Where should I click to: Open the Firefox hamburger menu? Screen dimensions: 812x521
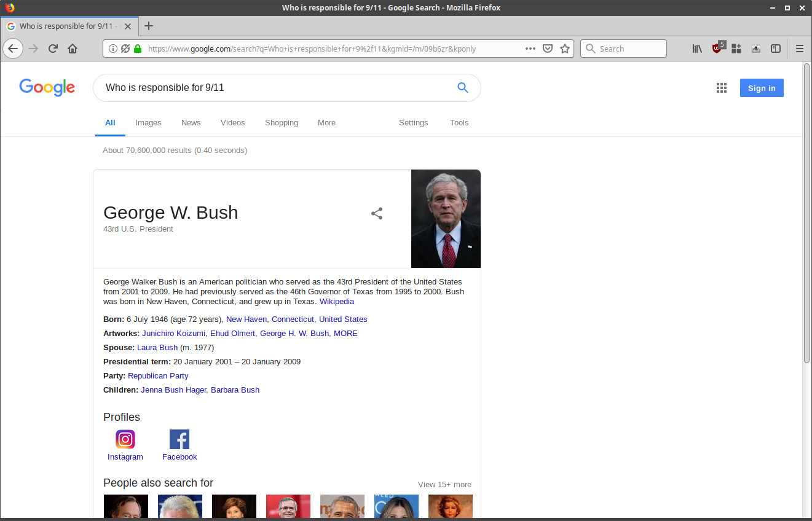pos(800,49)
